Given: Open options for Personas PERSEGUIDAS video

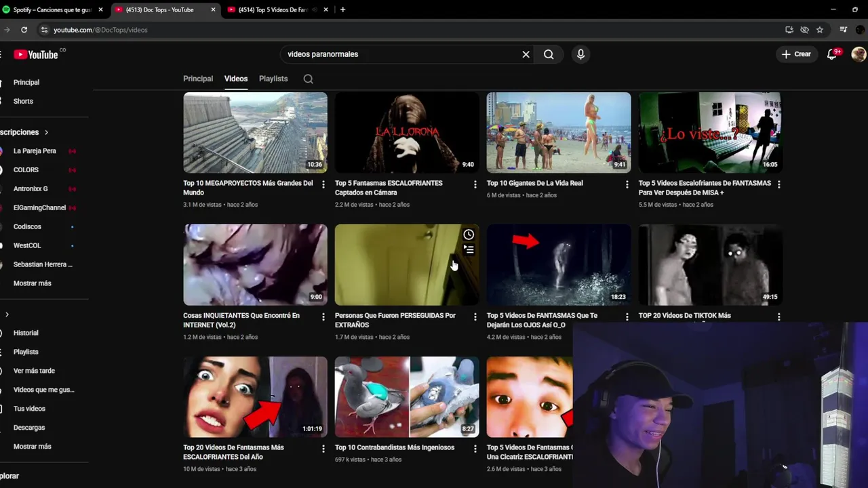Looking at the screenshot, I should 475,317.
